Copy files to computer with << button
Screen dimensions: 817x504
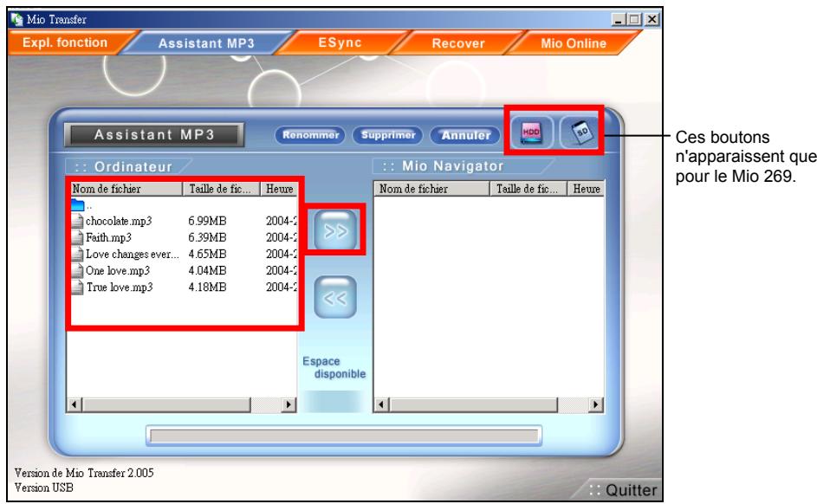[x=335, y=297]
